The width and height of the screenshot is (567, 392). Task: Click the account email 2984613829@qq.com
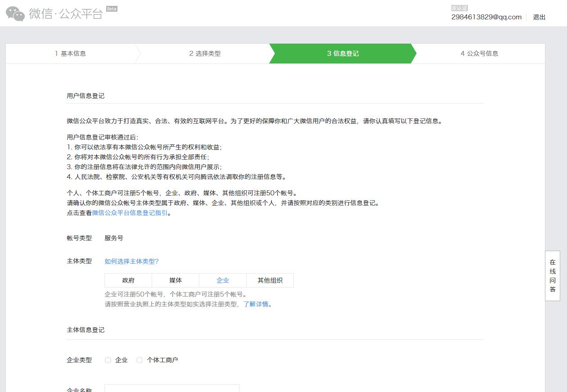(x=486, y=17)
